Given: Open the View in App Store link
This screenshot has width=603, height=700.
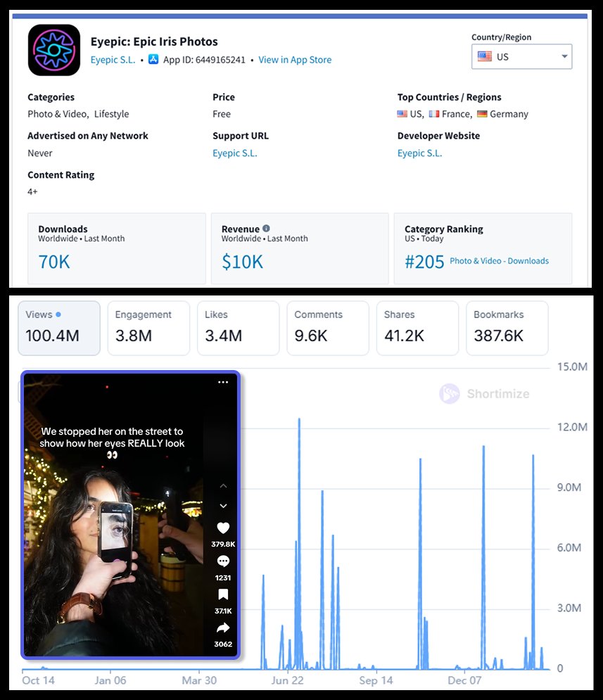Looking at the screenshot, I should [295, 60].
